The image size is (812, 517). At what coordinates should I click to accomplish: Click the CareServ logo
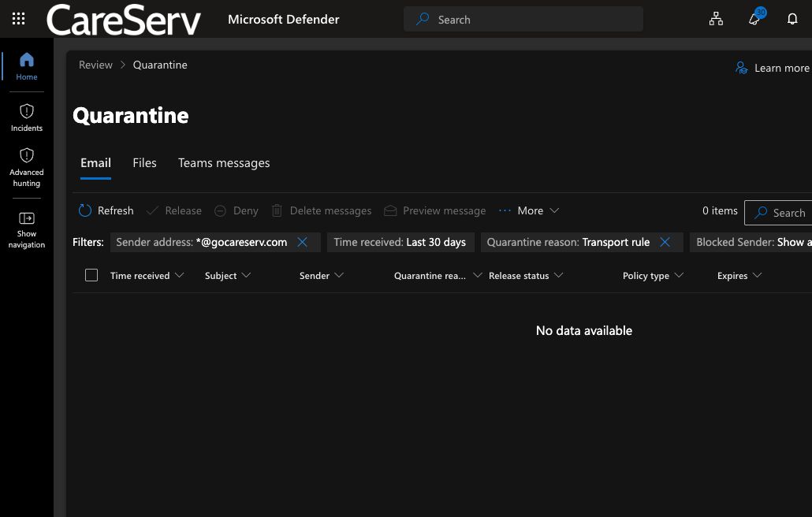click(123, 20)
